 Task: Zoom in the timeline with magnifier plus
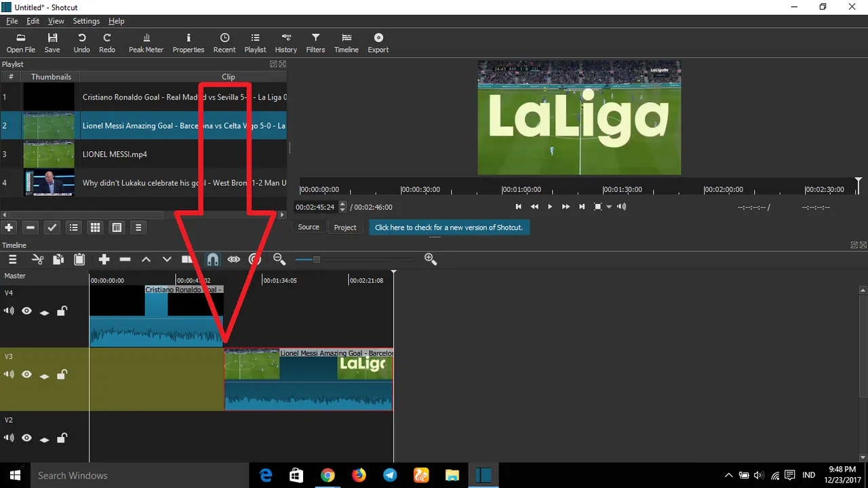(x=430, y=259)
